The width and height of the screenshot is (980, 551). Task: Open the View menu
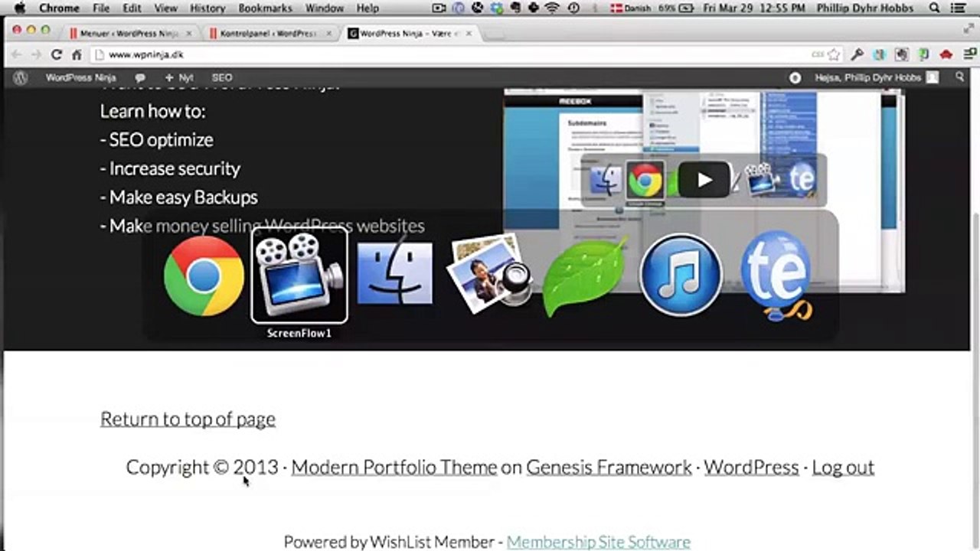[x=165, y=8]
